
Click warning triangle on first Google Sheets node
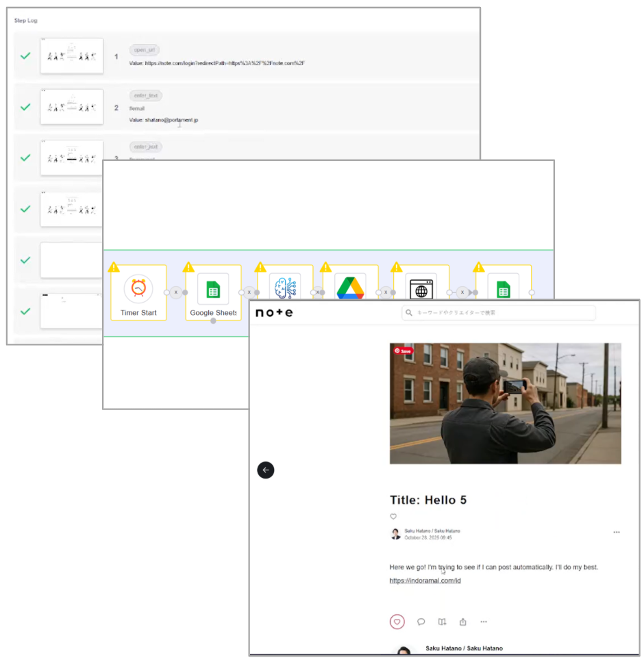click(188, 267)
